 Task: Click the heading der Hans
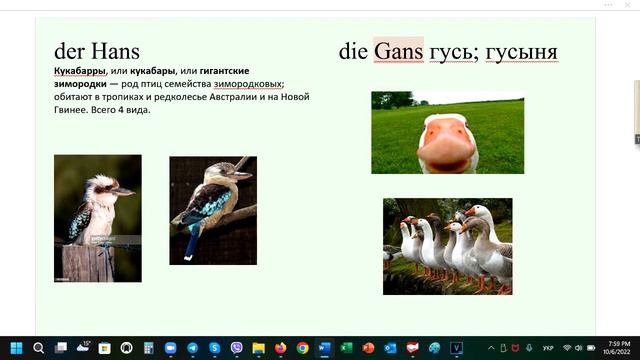click(97, 51)
